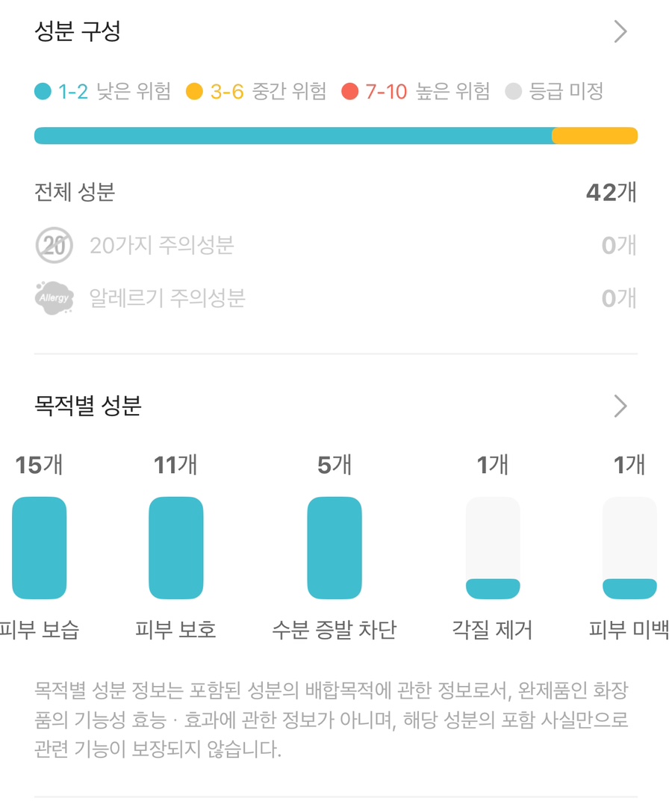Open the 피부 보호 bar with 11개

[175, 548]
